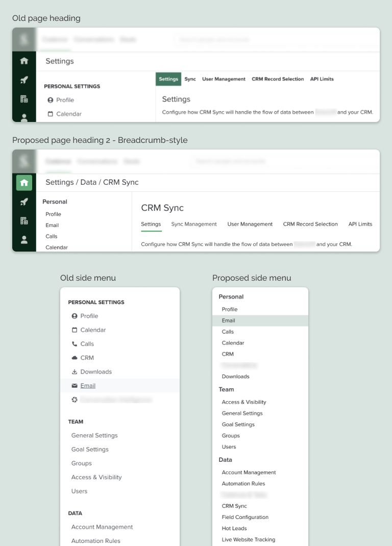The image size is (392, 546).
Task: Click Calendar icon in old page heading sidebar
Action: click(x=50, y=114)
